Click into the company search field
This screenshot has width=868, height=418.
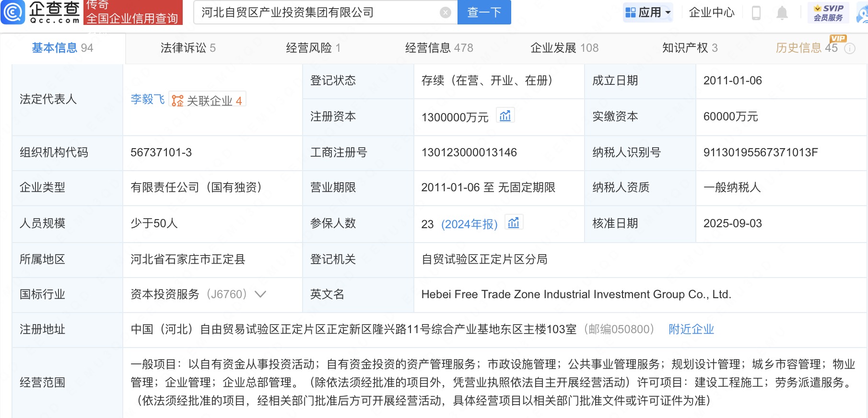(x=317, y=12)
